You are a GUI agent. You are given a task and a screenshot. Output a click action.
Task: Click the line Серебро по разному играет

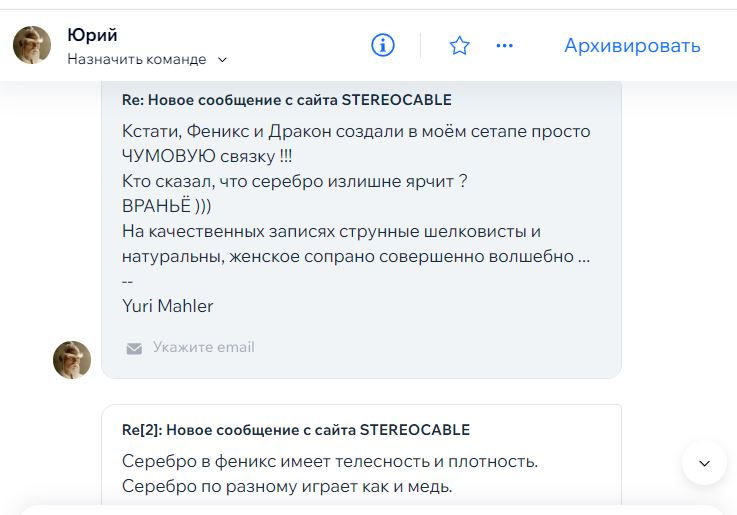tap(287, 487)
